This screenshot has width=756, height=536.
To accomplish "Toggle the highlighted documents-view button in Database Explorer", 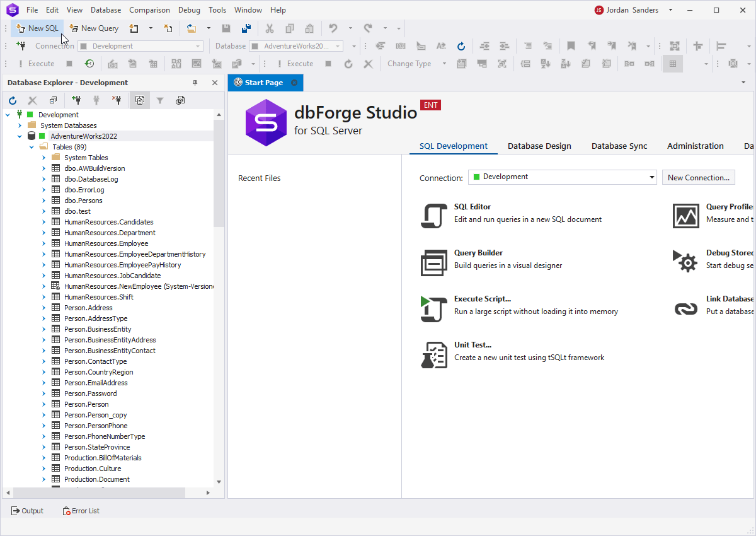I will (x=140, y=100).
